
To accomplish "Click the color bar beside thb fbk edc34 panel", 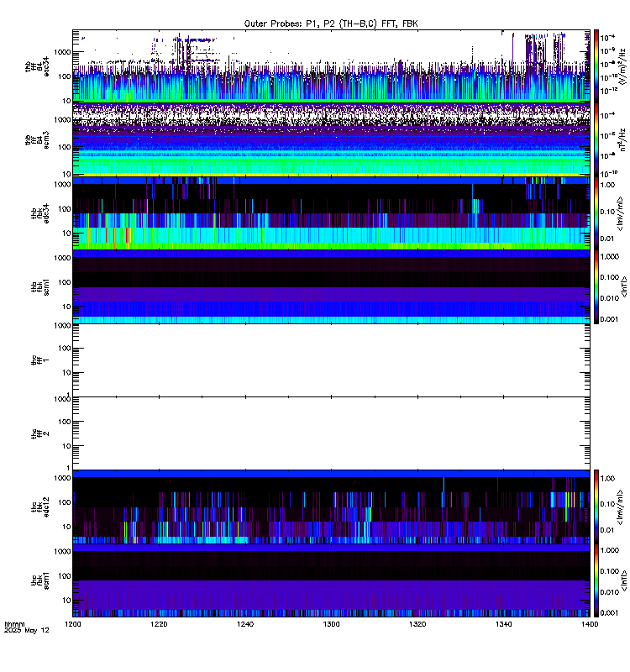I will [x=596, y=213].
